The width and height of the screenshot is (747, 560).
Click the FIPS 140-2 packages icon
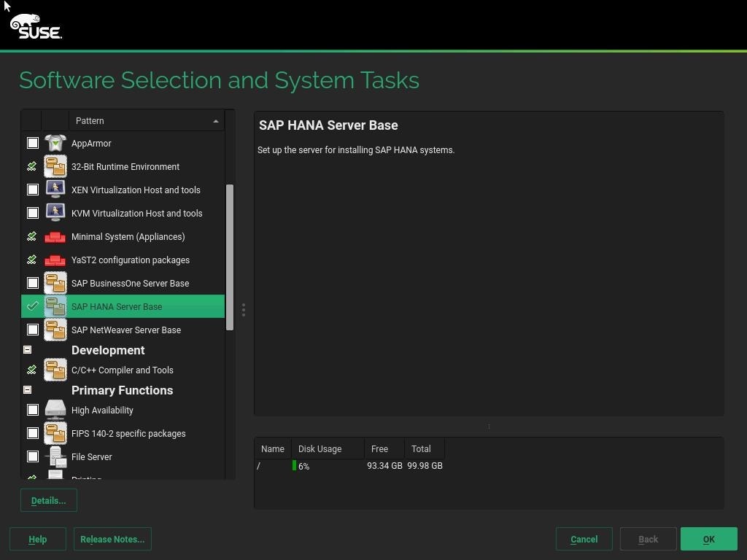pos(55,433)
